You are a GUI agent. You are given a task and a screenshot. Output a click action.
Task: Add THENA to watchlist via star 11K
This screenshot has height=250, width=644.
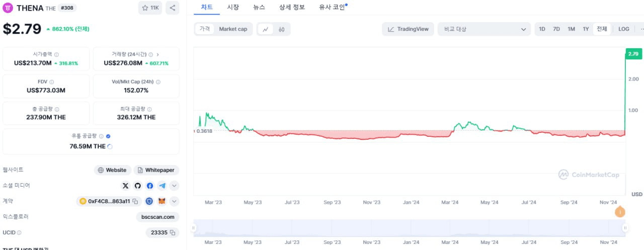coord(150,8)
